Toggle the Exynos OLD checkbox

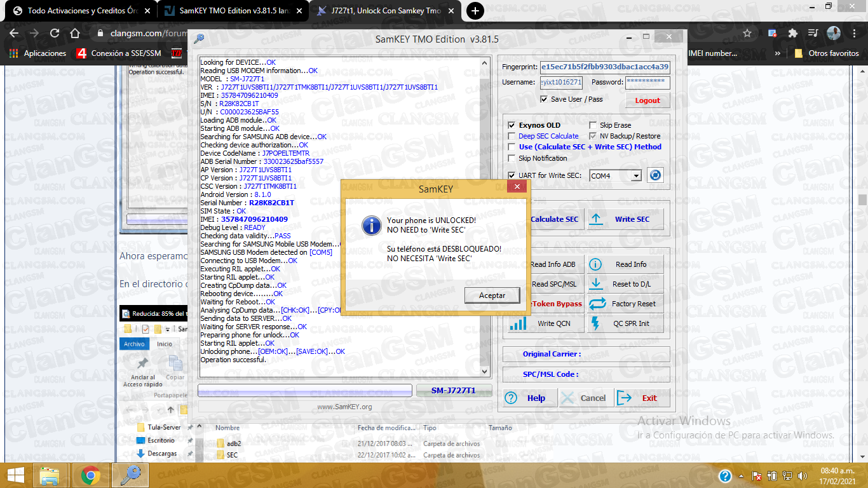pos(512,125)
